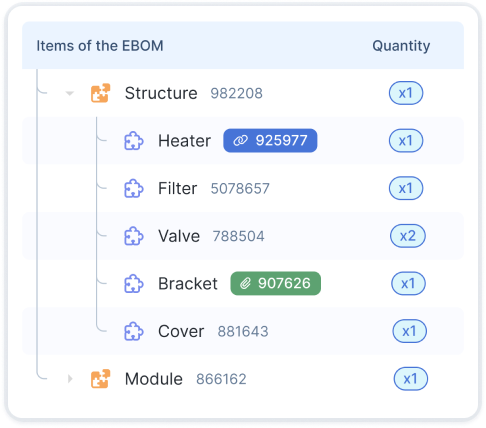Collapse the Structure tree node
The width and height of the screenshot is (486, 428).
(70, 93)
